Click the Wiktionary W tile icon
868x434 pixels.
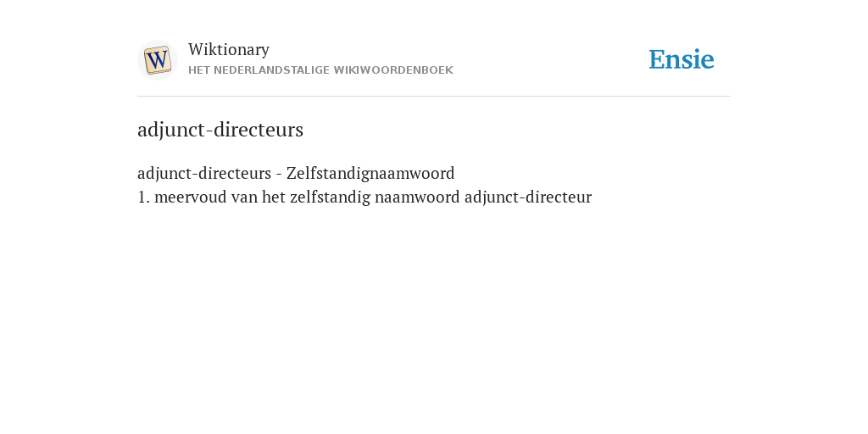point(157,60)
